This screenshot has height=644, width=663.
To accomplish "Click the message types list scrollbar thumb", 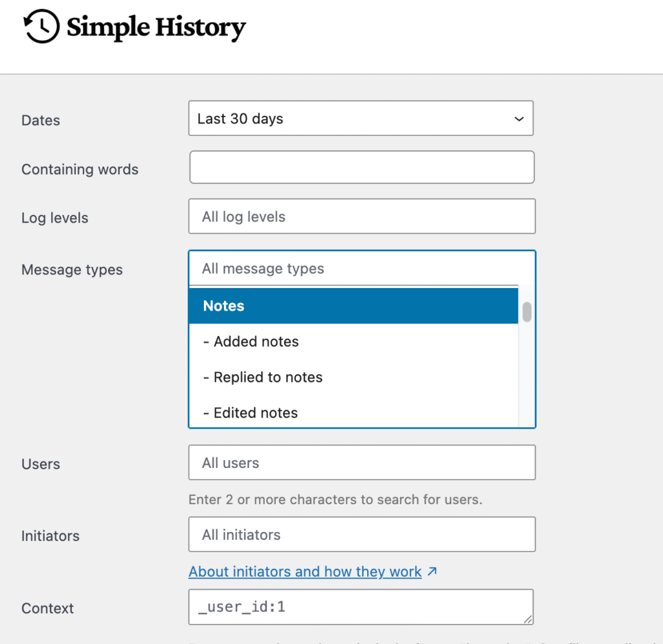I will click(527, 312).
